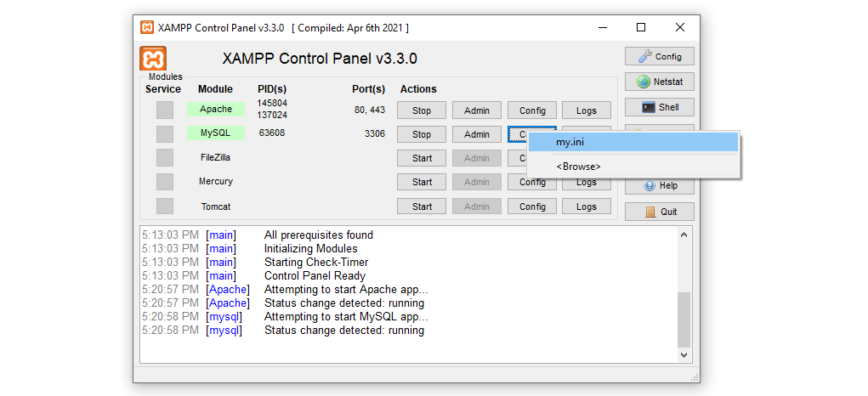Stop the Apache module

click(422, 110)
